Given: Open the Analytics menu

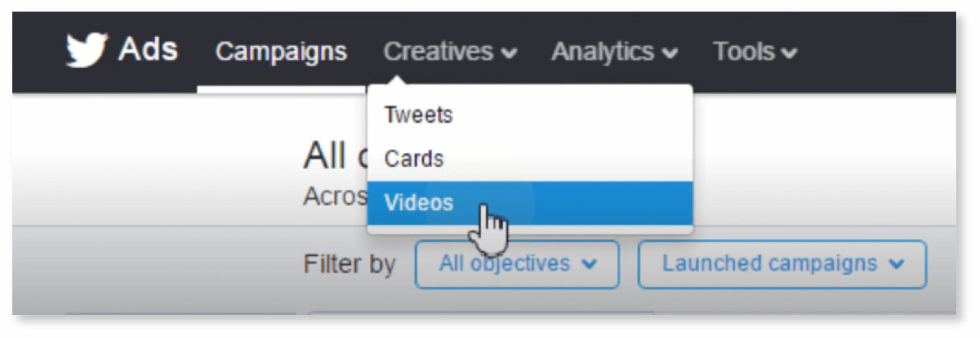Looking at the screenshot, I should 614,52.
